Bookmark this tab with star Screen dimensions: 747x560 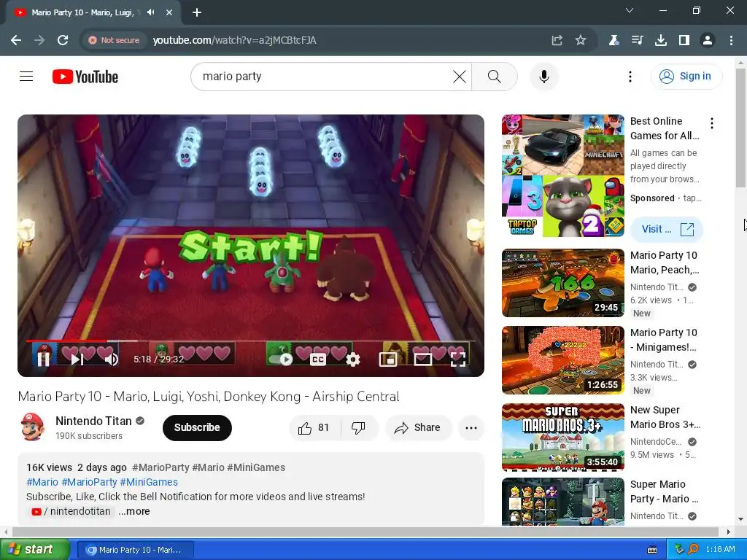[580, 40]
